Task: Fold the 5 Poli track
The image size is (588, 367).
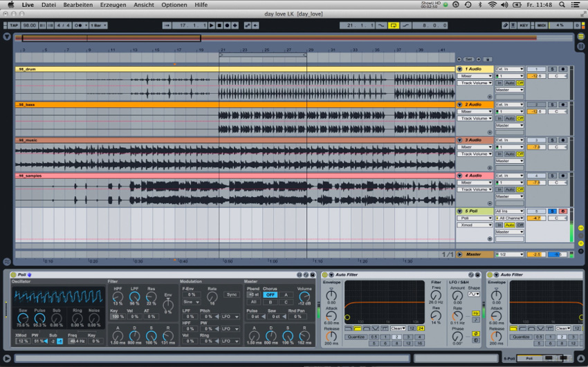Action: 459,211
